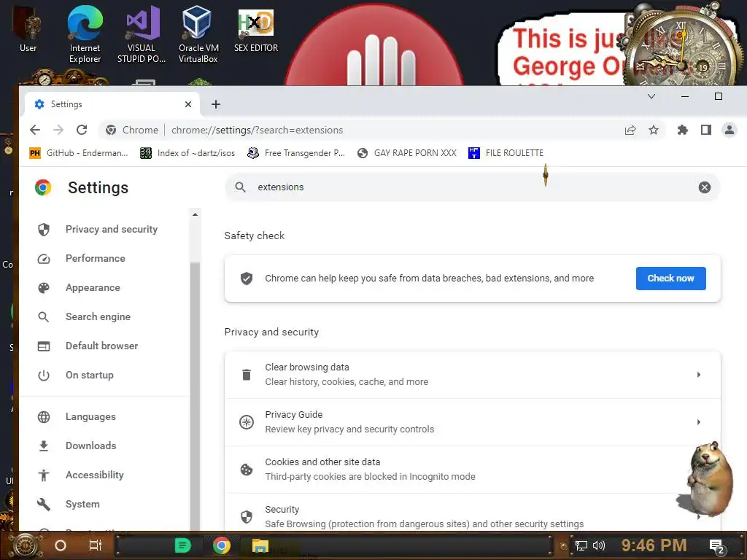Open VISUAL STUPID desktop shortcut
This screenshot has width=747, height=560.
click(142, 36)
